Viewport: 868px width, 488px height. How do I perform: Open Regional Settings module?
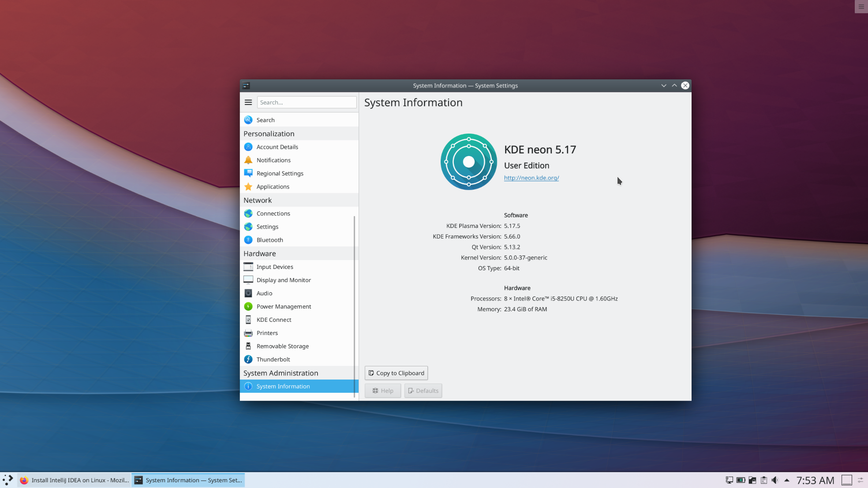(299, 173)
